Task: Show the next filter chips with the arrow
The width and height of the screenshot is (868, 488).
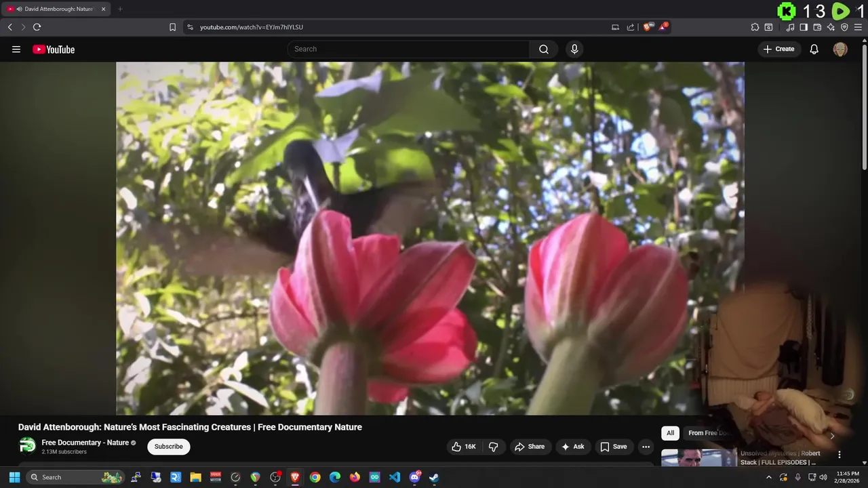Action: 832,436
